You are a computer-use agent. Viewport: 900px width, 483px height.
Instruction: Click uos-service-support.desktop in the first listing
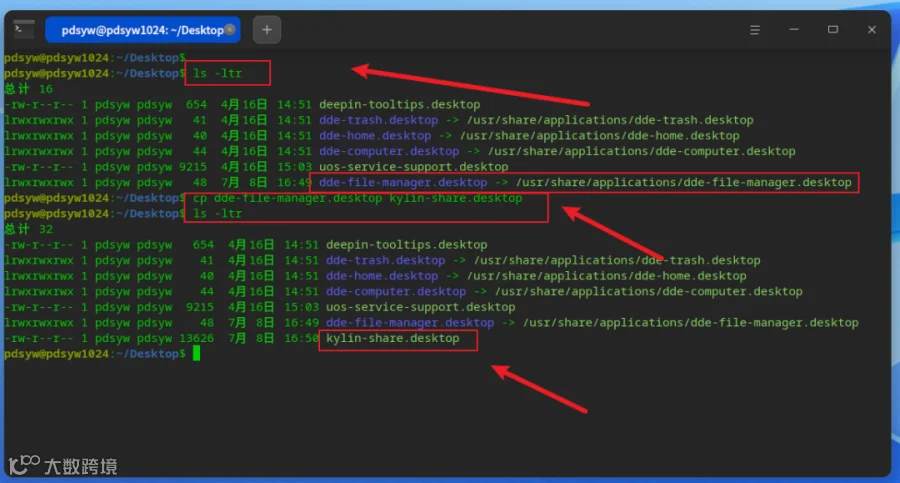tap(413, 167)
